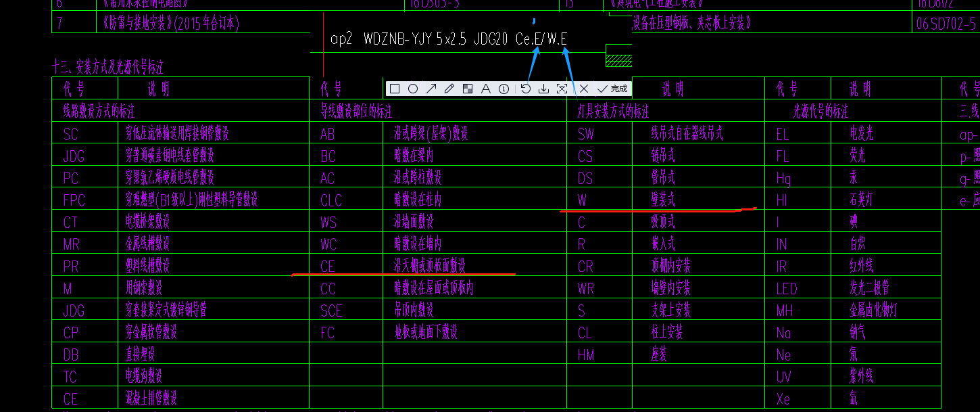The width and height of the screenshot is (980, 412).
Task: Click the "FL" code beside 荧光
Action: point(783,156)
